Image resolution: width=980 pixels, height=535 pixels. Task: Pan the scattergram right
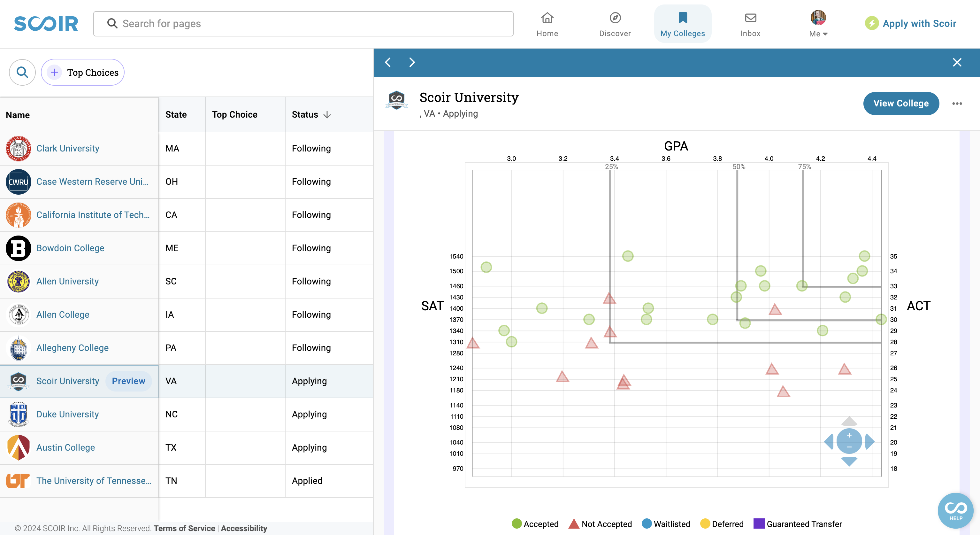click(x=870, y=441)
